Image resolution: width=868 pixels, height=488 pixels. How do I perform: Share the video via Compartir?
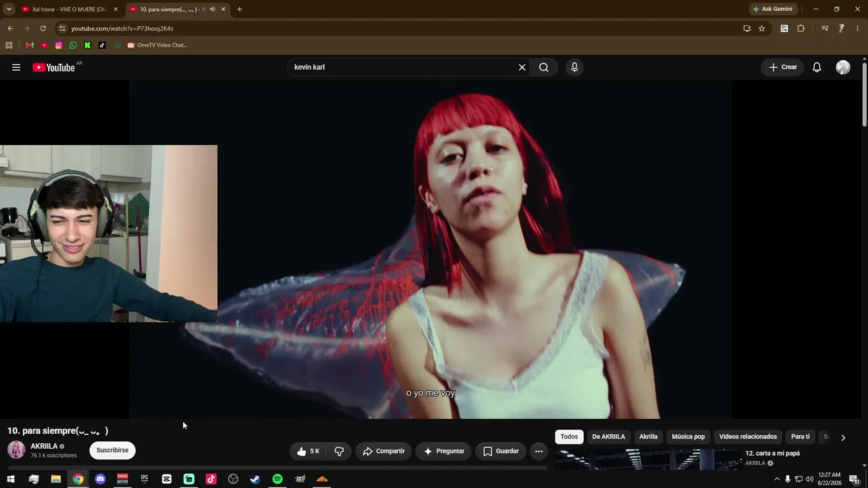pyautogui.click(x=384, y=451)
